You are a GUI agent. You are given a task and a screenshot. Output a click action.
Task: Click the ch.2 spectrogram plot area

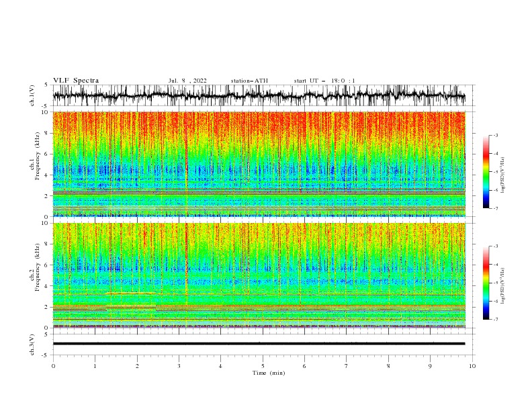259,275
